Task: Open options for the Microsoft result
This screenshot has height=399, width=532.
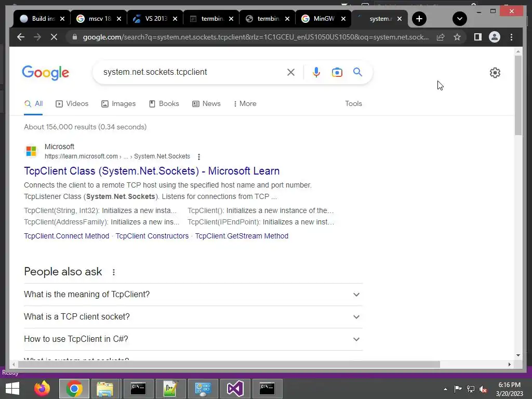Action: [x=199, y=156]
